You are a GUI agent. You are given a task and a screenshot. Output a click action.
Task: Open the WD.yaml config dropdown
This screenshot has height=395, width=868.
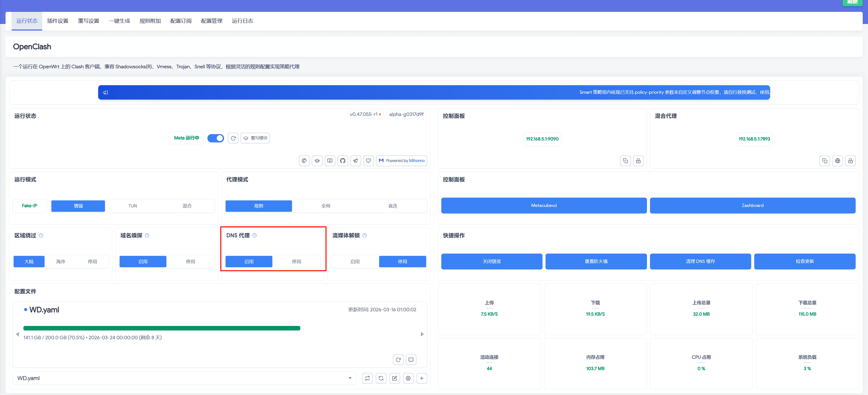[184, 378]
